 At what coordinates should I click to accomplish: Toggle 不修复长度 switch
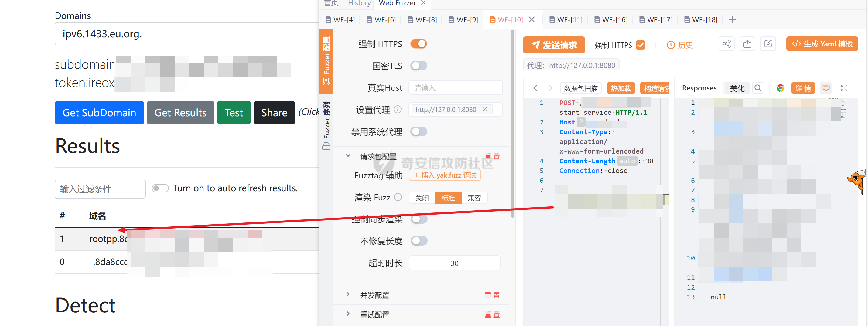(x=419, y=241)
